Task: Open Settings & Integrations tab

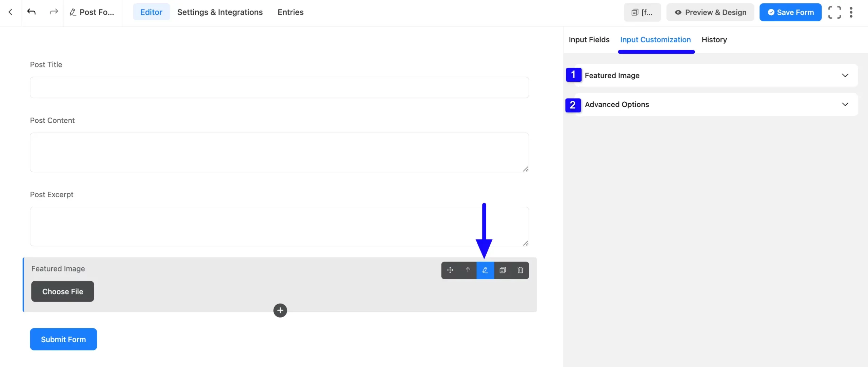Action: 220,12
